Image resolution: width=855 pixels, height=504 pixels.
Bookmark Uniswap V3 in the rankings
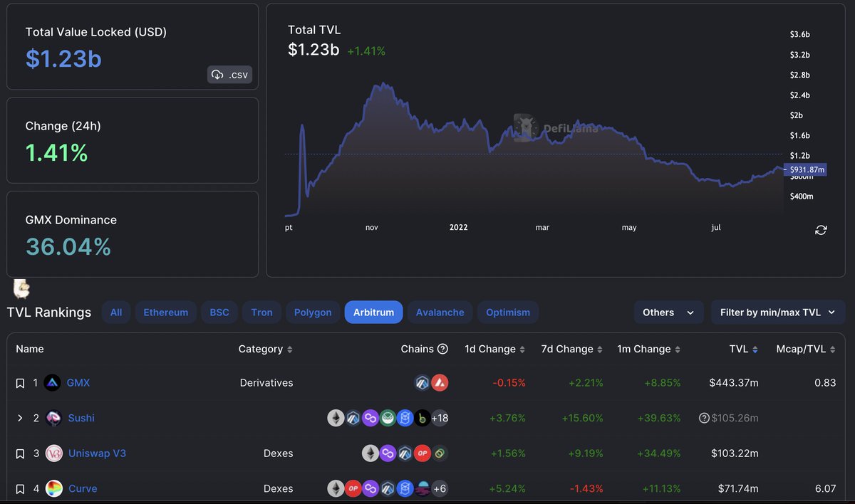(x=20, y=453)
